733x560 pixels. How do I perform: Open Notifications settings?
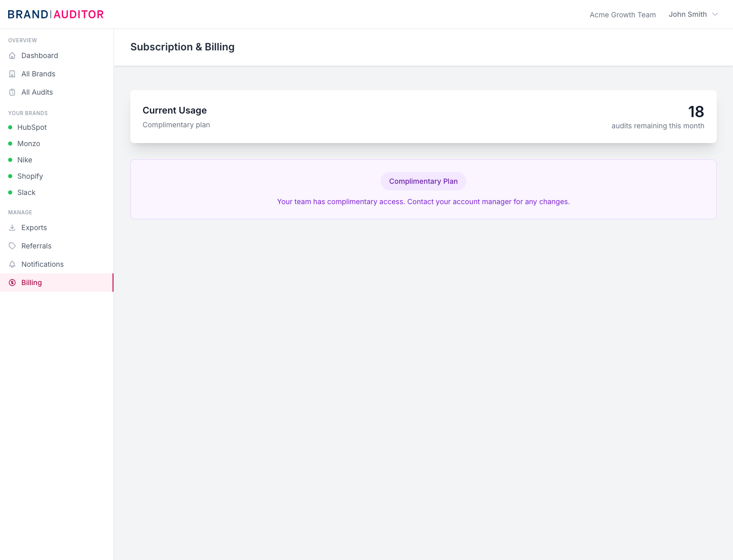pos(57,264)
